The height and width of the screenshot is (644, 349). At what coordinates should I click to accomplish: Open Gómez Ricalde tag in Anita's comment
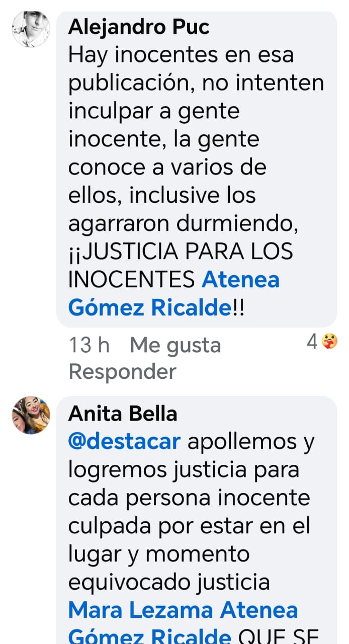(x=150, y=635)
